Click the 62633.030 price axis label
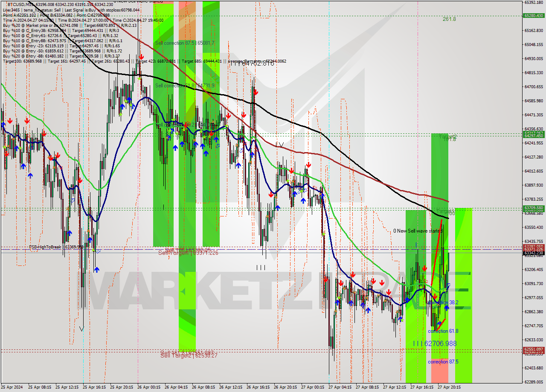The image size is (546, 392). tap(533, 340)
